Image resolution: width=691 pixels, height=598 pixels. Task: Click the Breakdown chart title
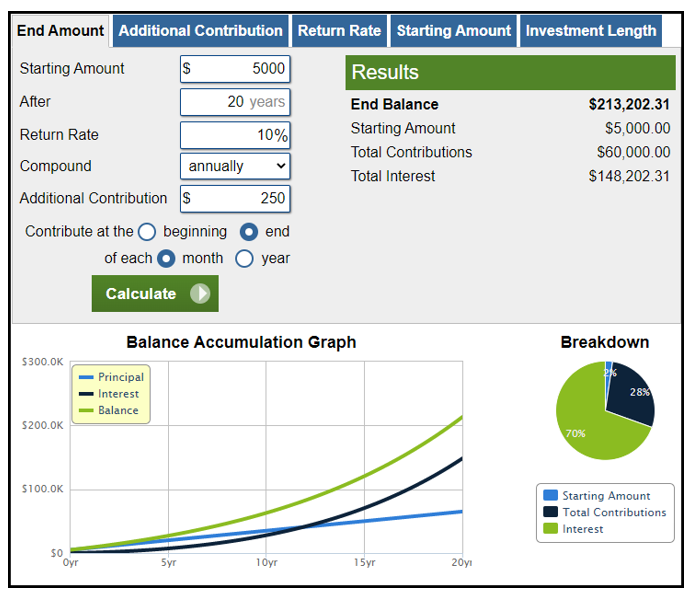(605, 342)
